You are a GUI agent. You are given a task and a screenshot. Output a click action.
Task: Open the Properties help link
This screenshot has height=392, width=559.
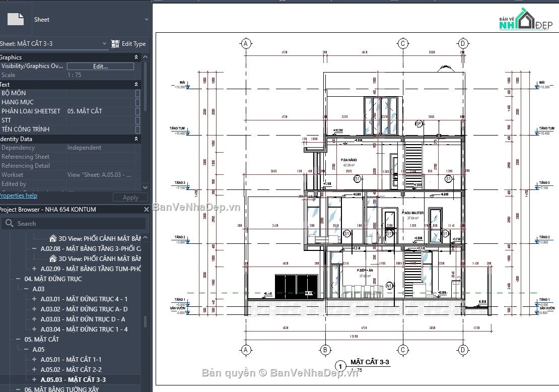click(18, 195)
